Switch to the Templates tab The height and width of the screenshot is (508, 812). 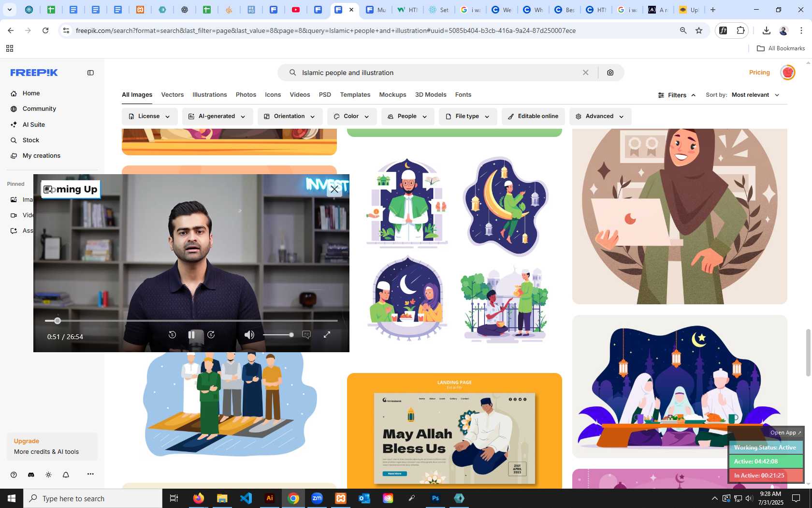coord(355,95)
